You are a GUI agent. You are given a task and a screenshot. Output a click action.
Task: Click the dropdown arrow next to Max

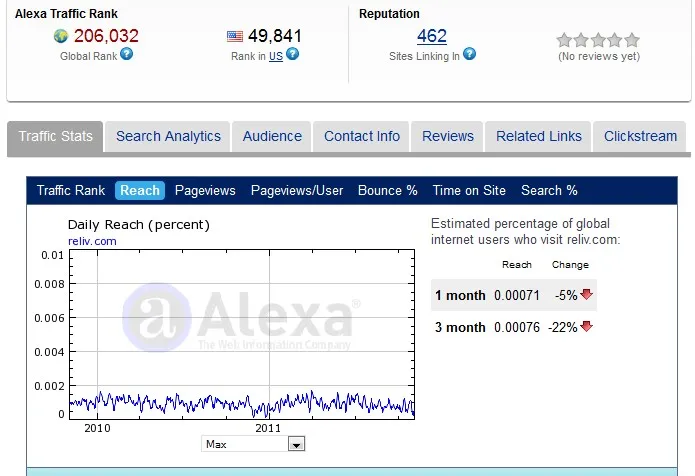296,444
